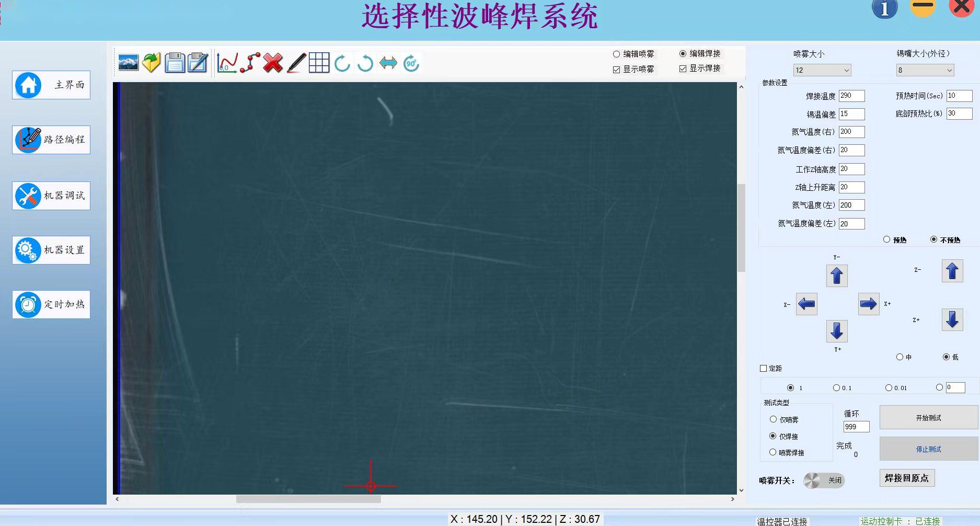This screenshot has width=980, height=526.
Task: Click 开始测试 button
Action: click(x=929, y=418)
